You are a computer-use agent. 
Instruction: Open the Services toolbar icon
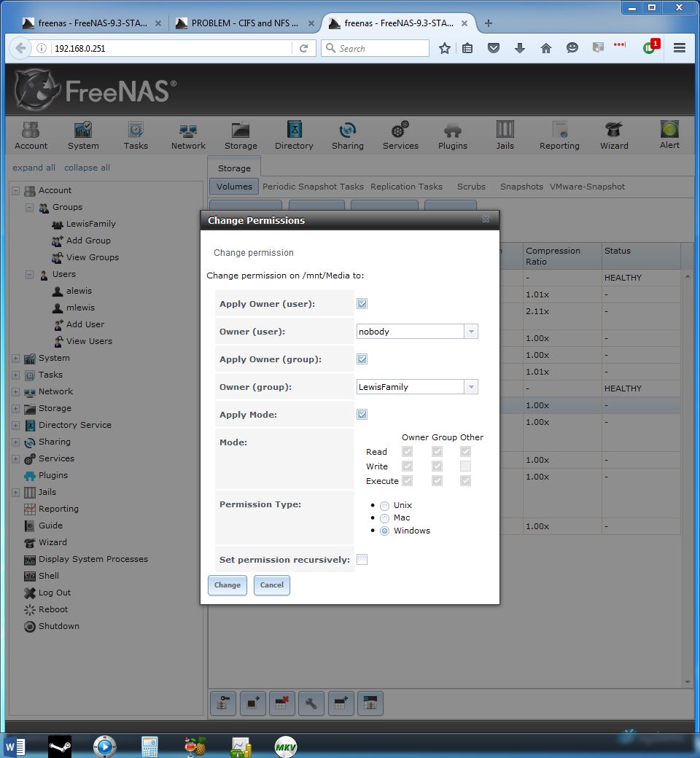click(400, 136)
